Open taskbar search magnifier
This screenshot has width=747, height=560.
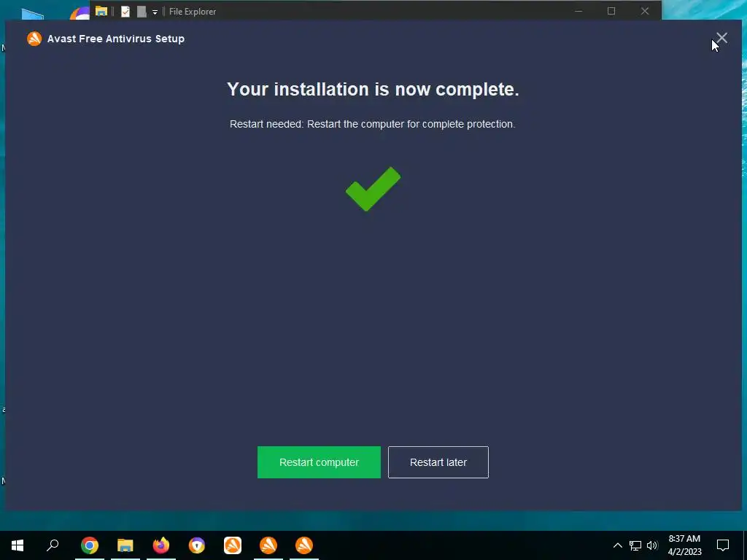pyautogui.click(x=53, y=545)
